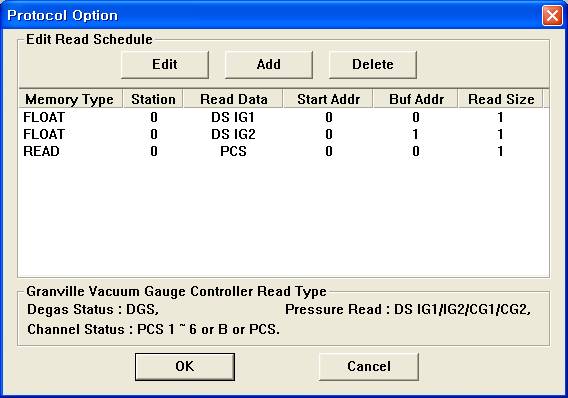Click the Edit button

[x=165, y=64]
